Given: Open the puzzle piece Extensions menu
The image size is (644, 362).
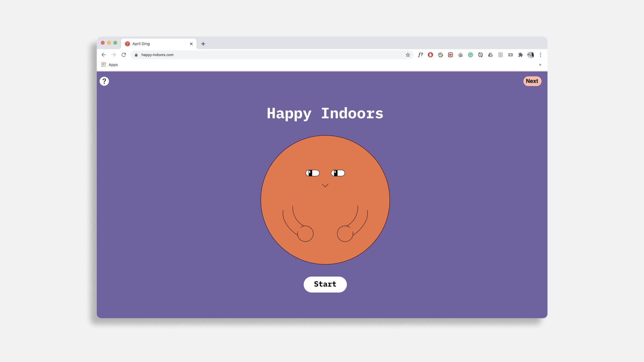Looking at the screenshot, I should (520, 55).
